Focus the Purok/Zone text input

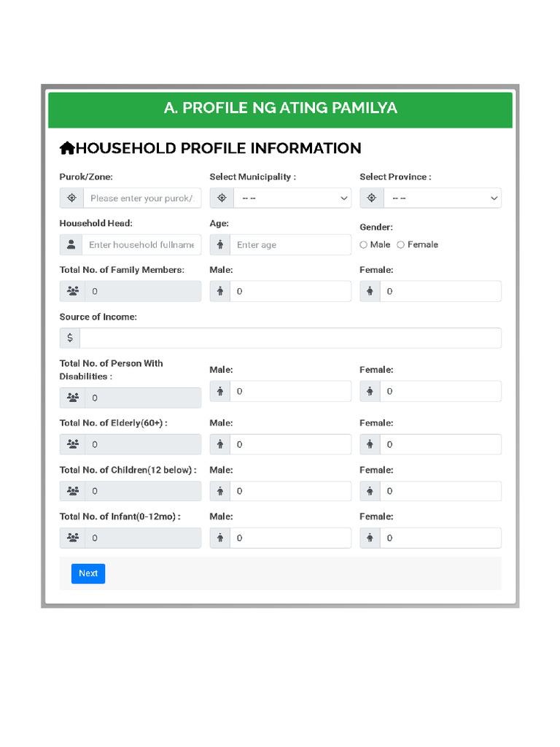tap(142, 198)
